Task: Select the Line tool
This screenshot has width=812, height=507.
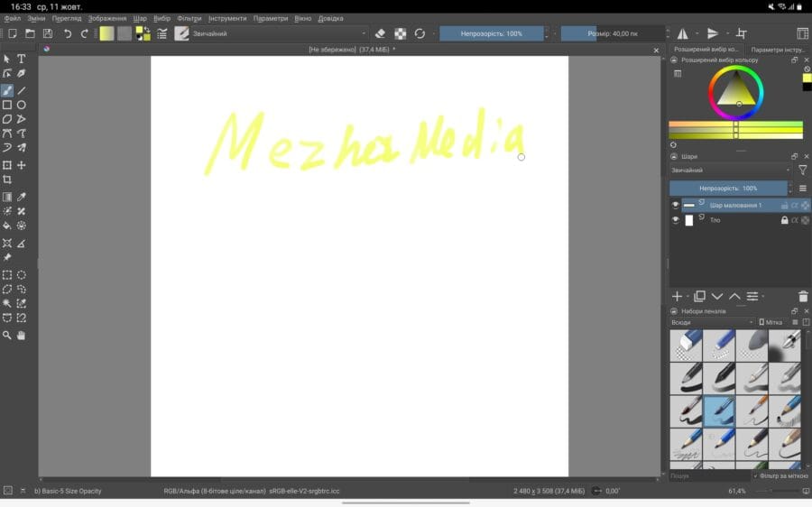Action: tap(22, 90)
